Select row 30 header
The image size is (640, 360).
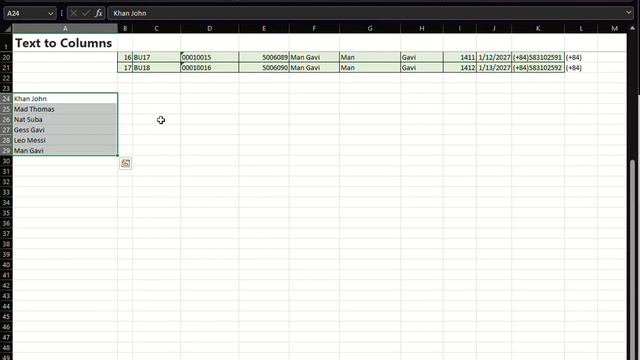6,161
